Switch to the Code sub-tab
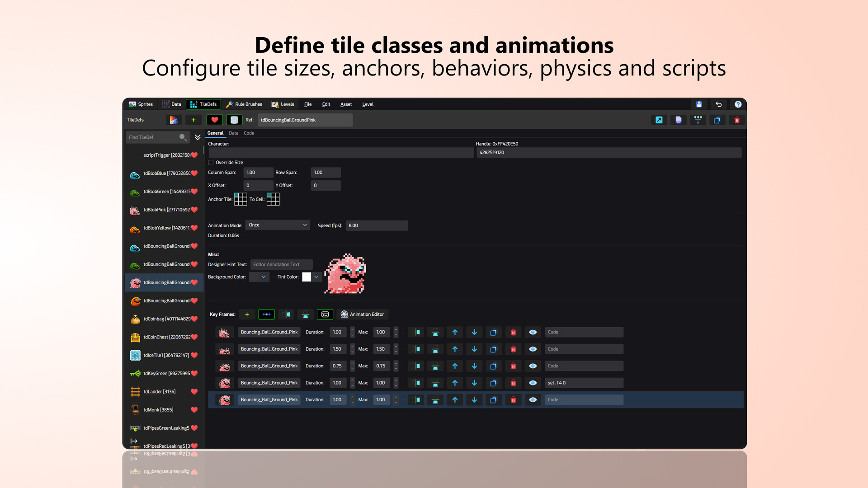 [249, 133]
